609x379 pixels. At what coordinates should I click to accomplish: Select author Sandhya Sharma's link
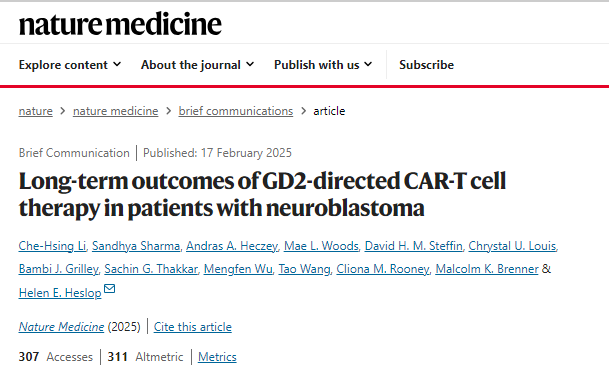pos(136,246)
